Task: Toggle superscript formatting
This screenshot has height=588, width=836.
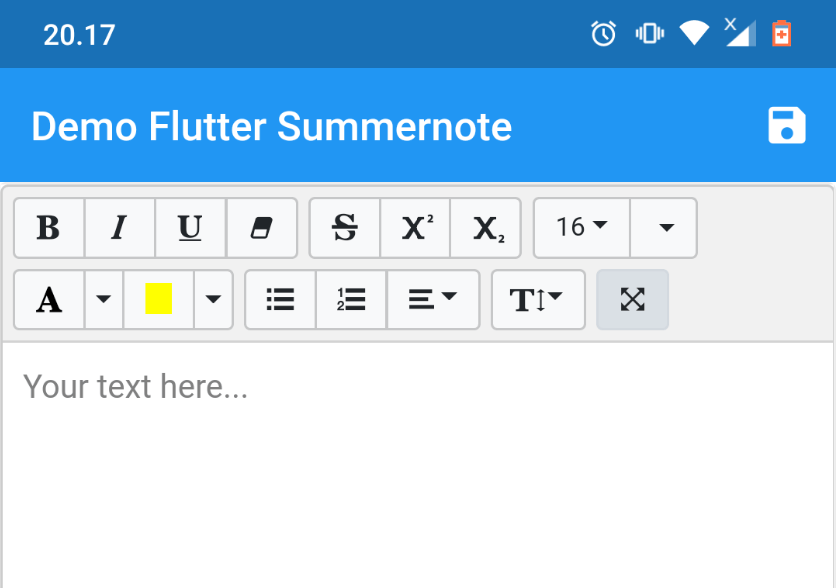Action: [x=415, y=228]
